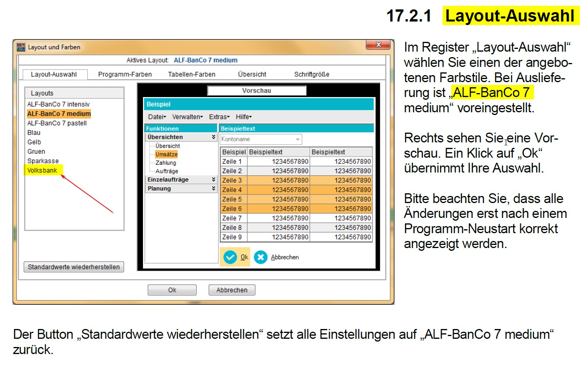Image resolution: width=588 pixels, height=365 pixels.
Task: Click the Standardwerte wiederherstellen button
Action: pyautogui.click(x=74, y=267)
